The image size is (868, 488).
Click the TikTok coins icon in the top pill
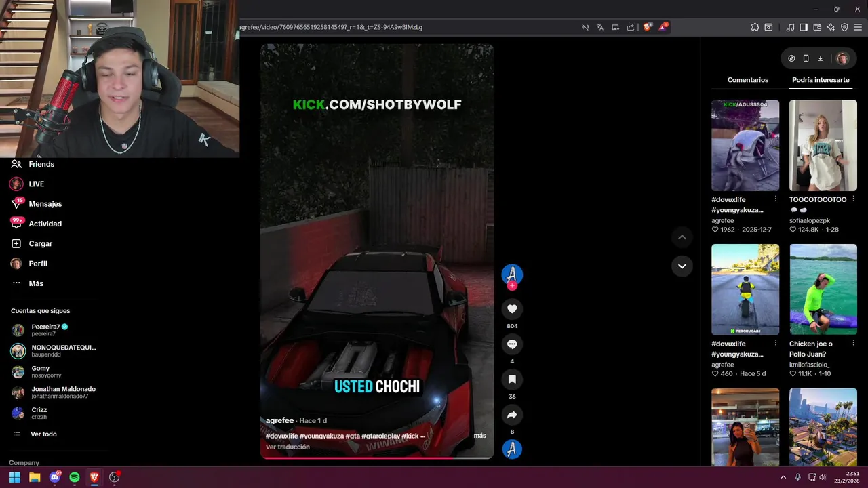point(791,58)
